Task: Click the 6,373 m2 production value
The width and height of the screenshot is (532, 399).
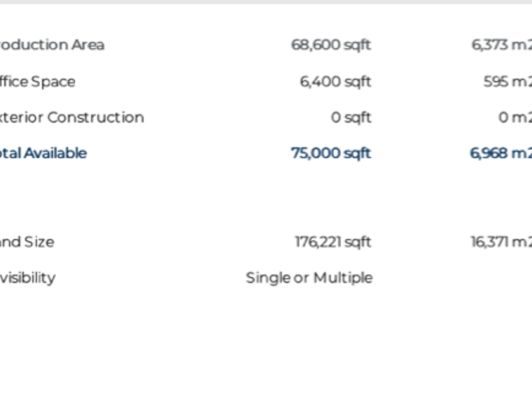Action: (502, 45)
